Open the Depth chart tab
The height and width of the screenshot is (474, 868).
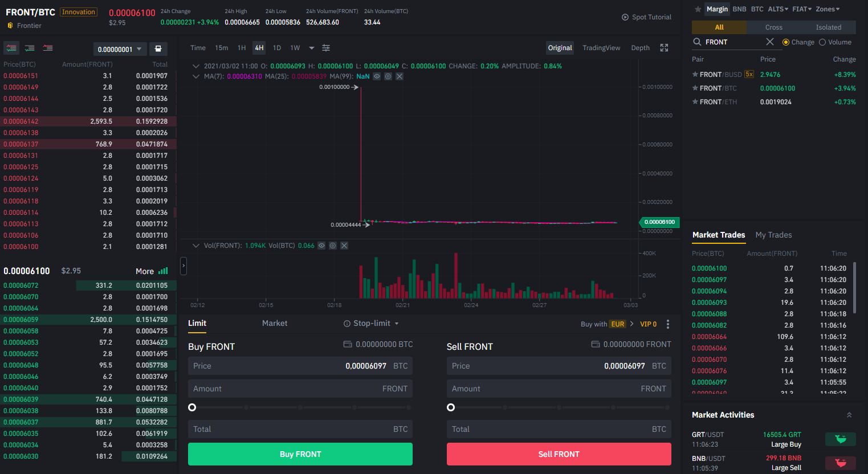click(640, 48)
